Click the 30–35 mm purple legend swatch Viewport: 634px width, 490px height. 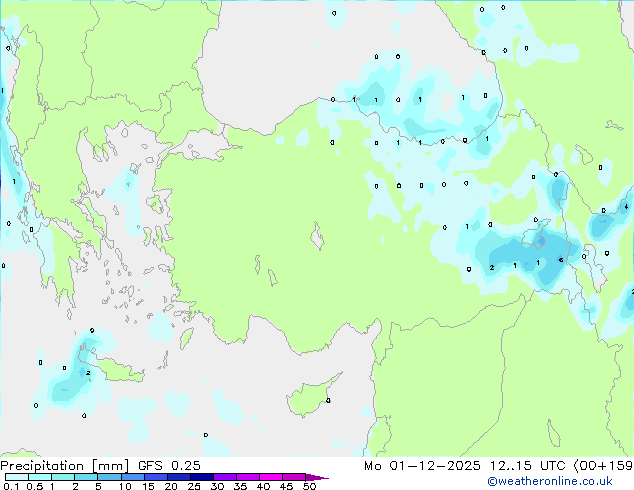[x=225, y=477]
